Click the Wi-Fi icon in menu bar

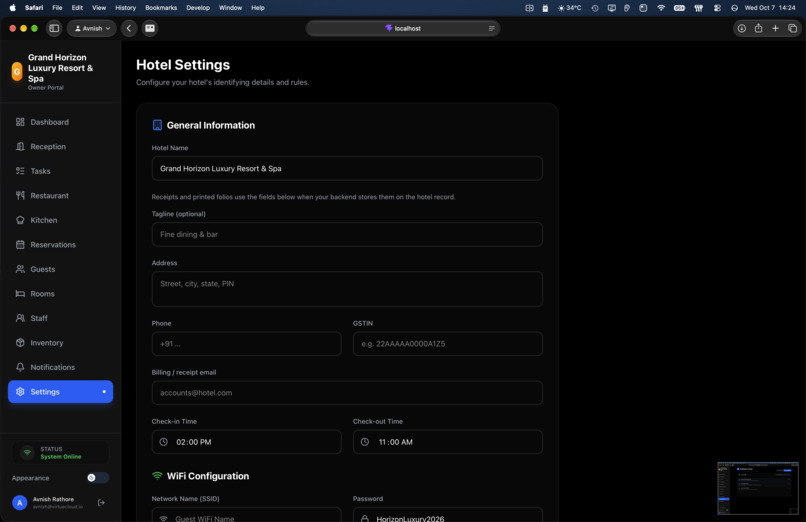point(661,8)
